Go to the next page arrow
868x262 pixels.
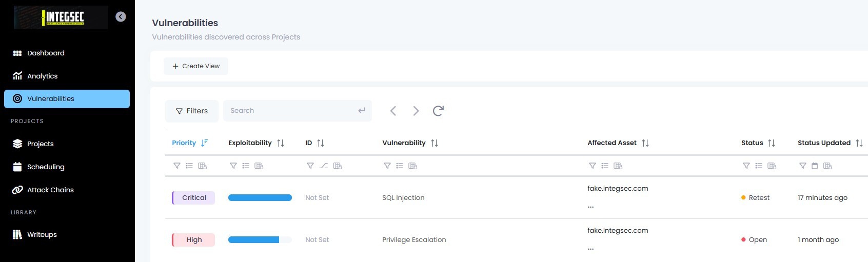point(416,111)
